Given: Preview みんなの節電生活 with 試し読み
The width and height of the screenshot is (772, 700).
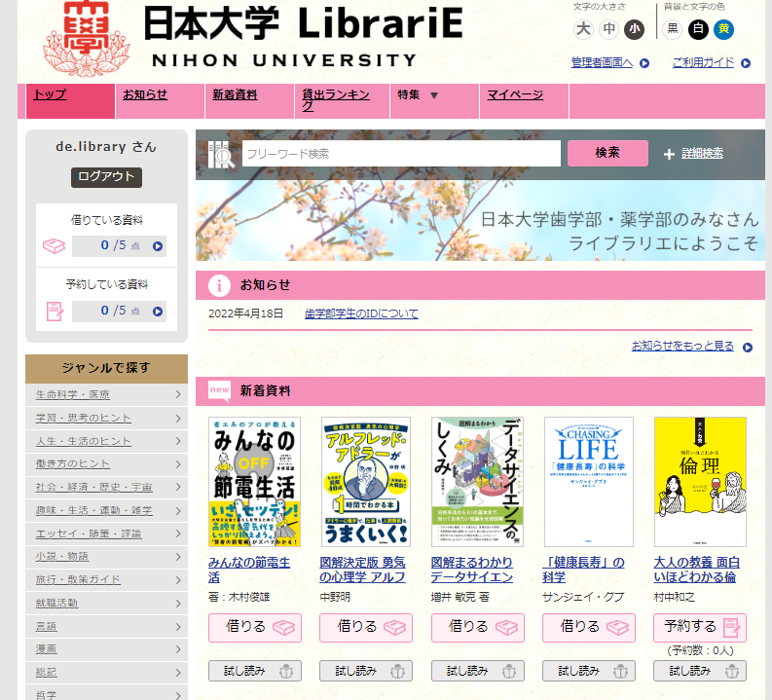Looking at the screenshot, I should (254, 671).
